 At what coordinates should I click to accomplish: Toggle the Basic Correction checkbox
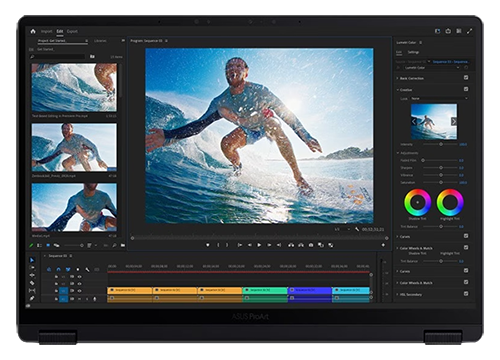coord(466,78)
